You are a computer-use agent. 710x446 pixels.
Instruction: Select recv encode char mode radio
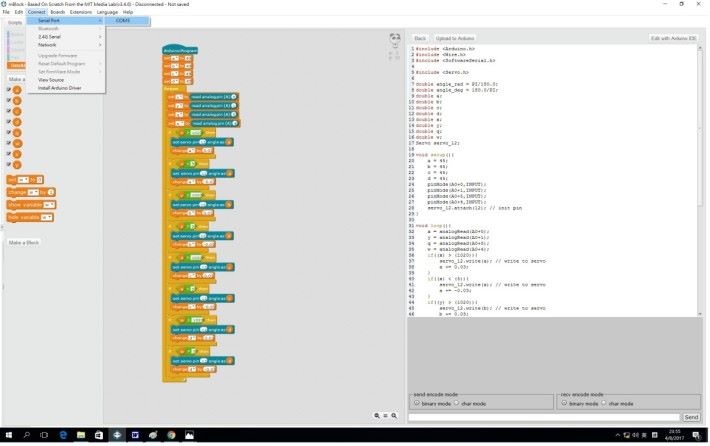[604, 403]
